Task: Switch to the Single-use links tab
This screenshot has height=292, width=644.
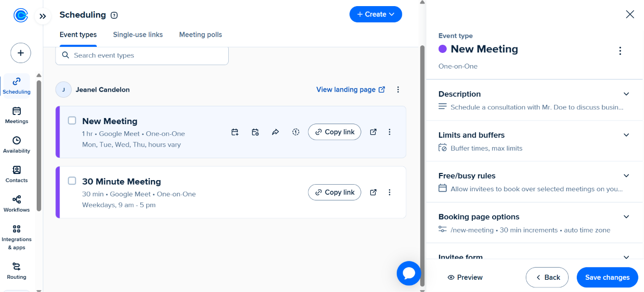Action: tap(138, 35)
